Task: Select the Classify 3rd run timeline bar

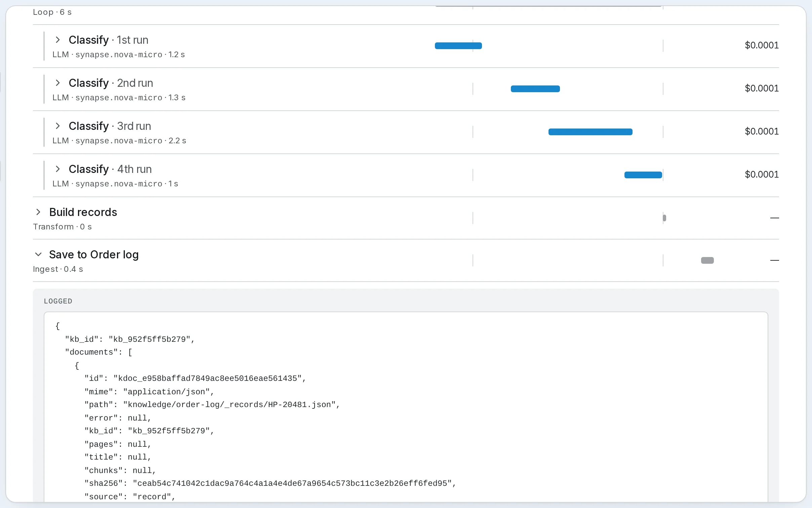Action: (x=590, y=132)
